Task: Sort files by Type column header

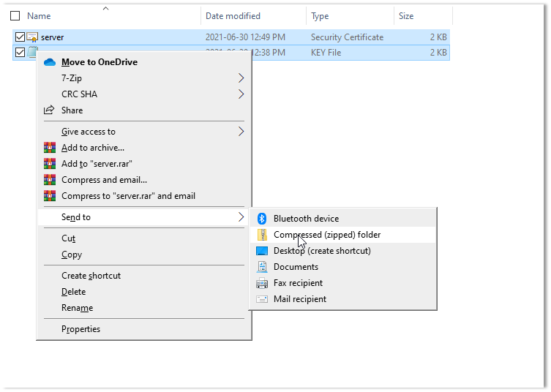Action: coord(320,16)
